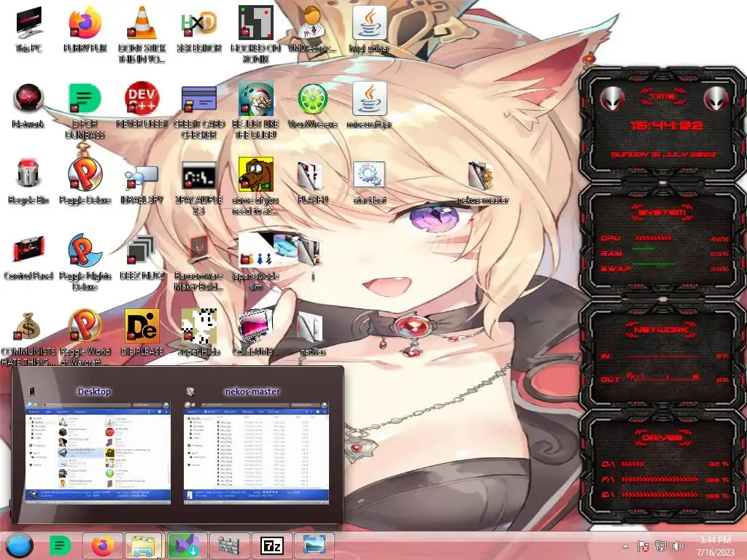
Task: Open the brick wall firewall taskbar icon
Action: pyautogui.click(x=230, y=545)
